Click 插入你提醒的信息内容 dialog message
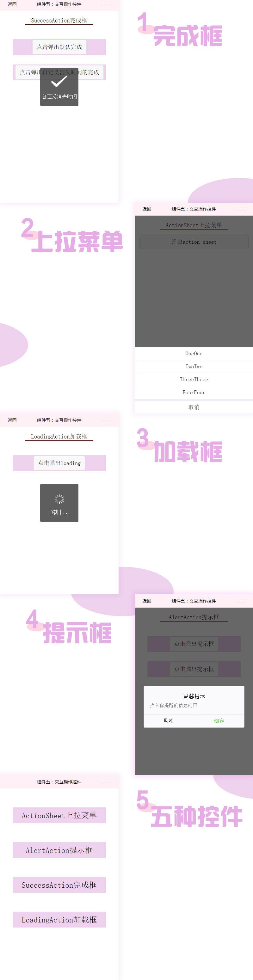 click(x=174, y=705)
